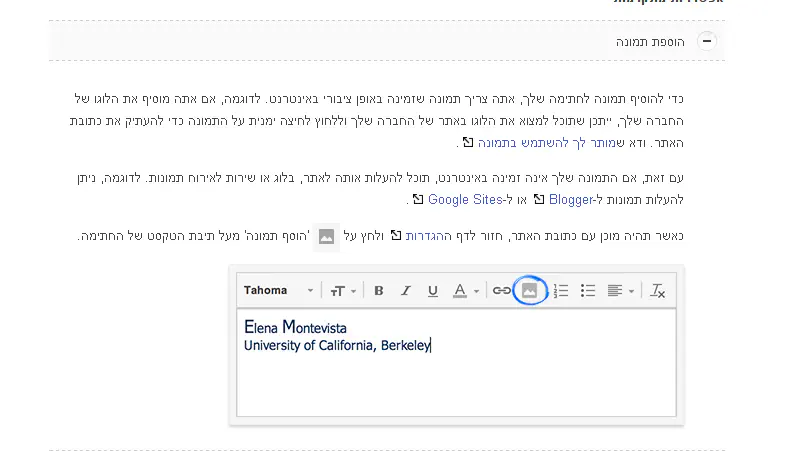Screen dimensions: 796x451
Task: Select the numbered list icon
Action: point(561,291)
